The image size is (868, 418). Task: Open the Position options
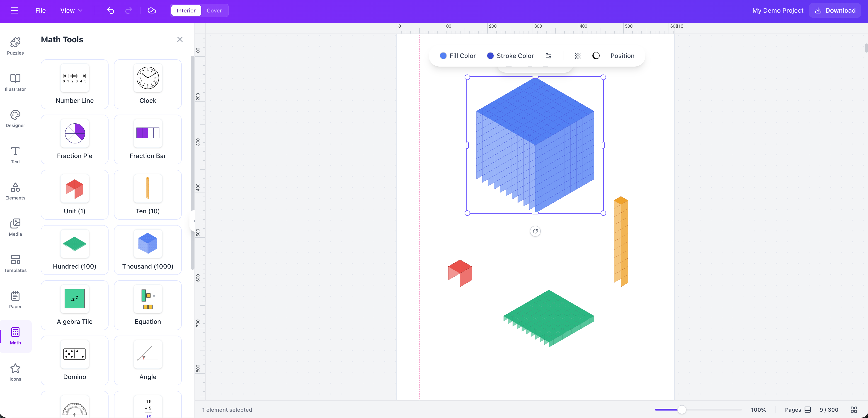622,55
